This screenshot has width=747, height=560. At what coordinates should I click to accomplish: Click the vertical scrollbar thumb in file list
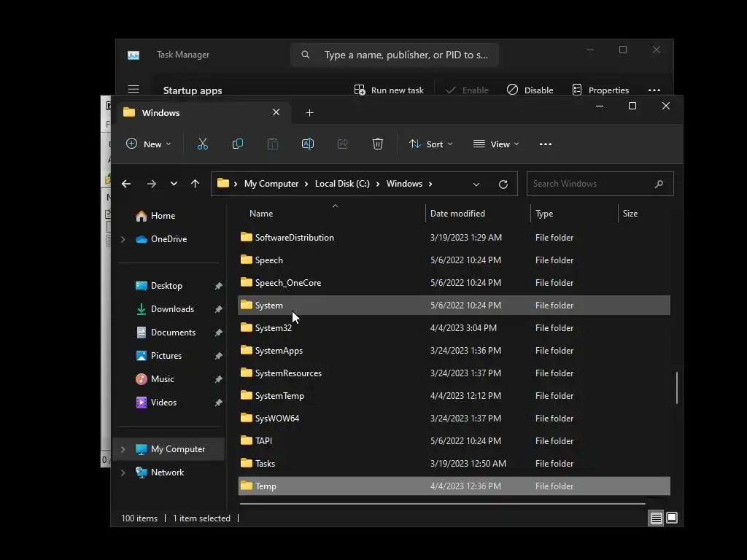point(676,388)
